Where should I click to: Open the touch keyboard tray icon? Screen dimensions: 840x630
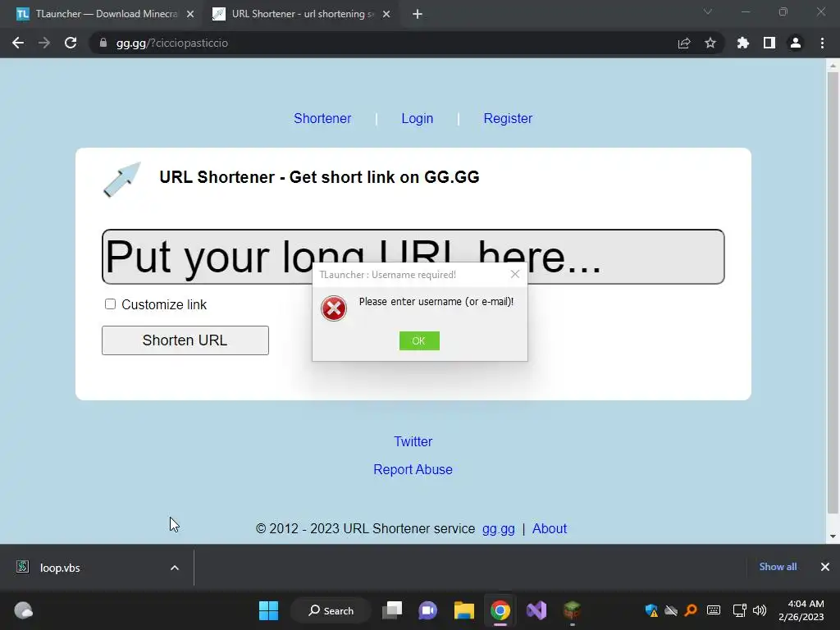pyautogui.click(x=714, y=610)
